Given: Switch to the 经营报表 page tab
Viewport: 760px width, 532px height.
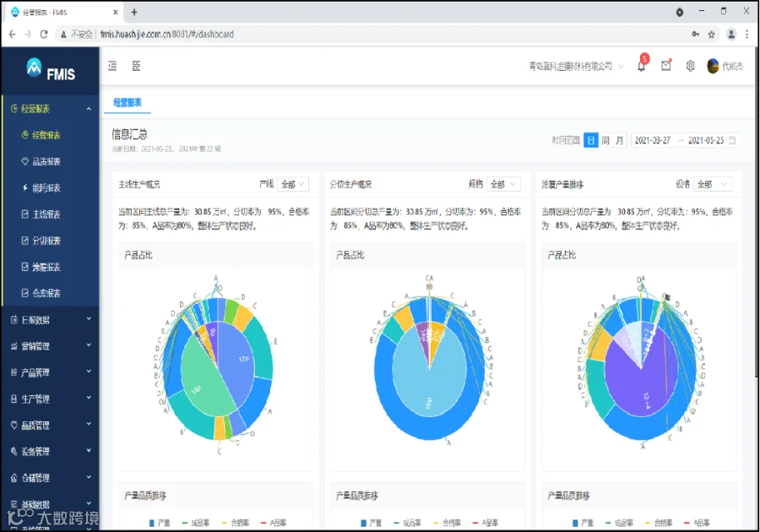Looking at the screenshot, I should click(128, 102).
